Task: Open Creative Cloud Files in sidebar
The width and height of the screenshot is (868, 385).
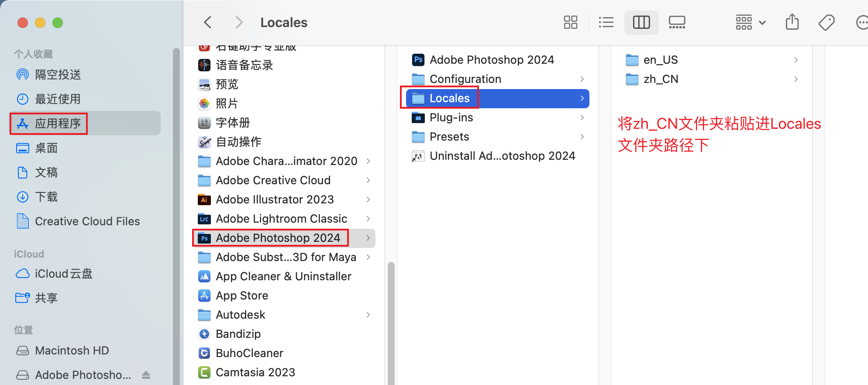Action: coord(85,221)
